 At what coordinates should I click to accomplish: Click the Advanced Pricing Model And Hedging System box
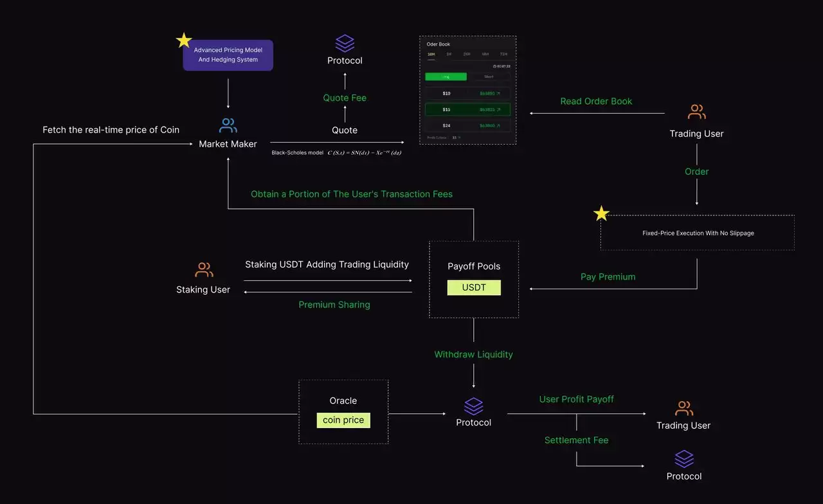(x=228, y=55)
